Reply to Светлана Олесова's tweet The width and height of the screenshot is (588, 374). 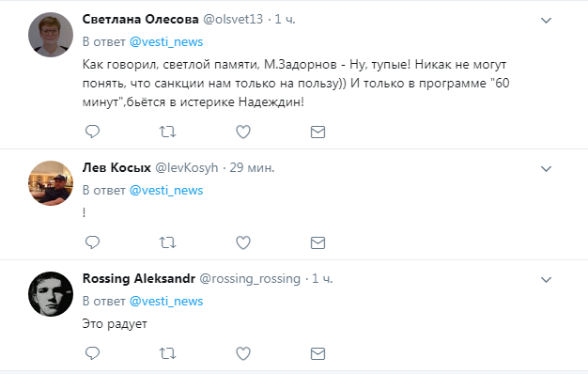click(92, 132)
